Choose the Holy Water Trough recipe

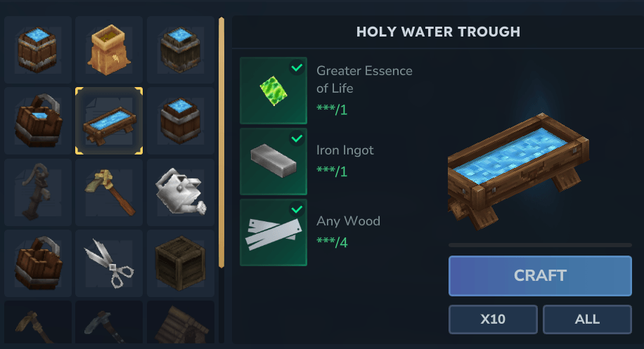point(109,121)
